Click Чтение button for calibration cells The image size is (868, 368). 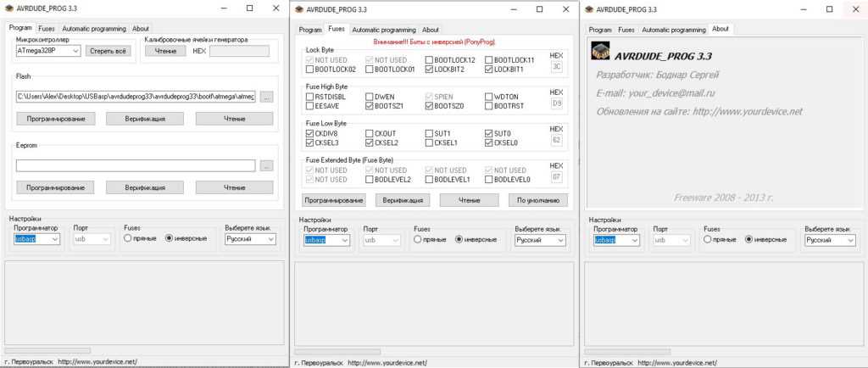click(165, 51)
